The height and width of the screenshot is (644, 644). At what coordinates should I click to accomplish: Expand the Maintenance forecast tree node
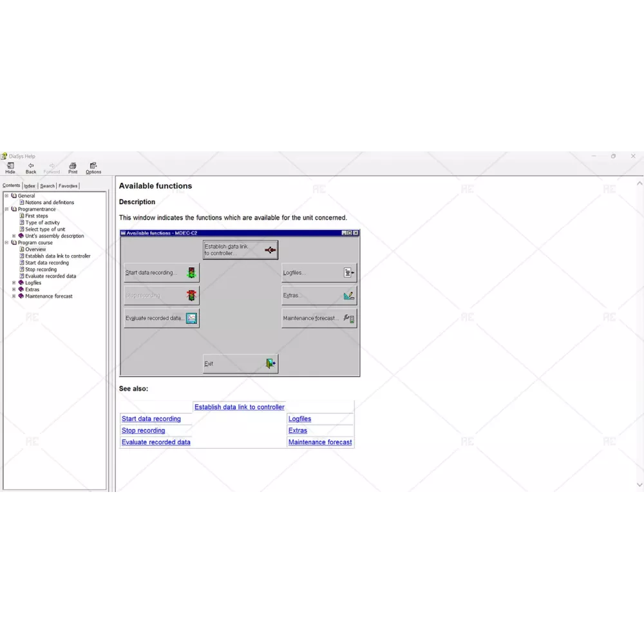tap(14, 296)
